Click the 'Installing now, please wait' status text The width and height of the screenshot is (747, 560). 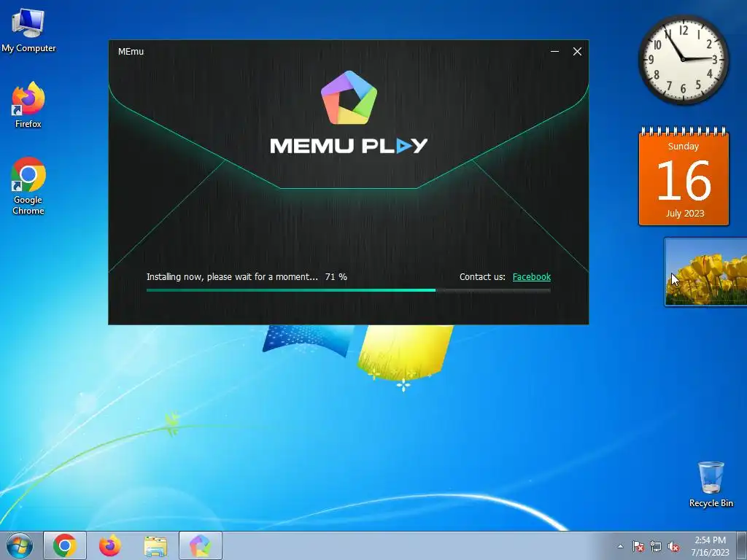[x=232, y=276]
